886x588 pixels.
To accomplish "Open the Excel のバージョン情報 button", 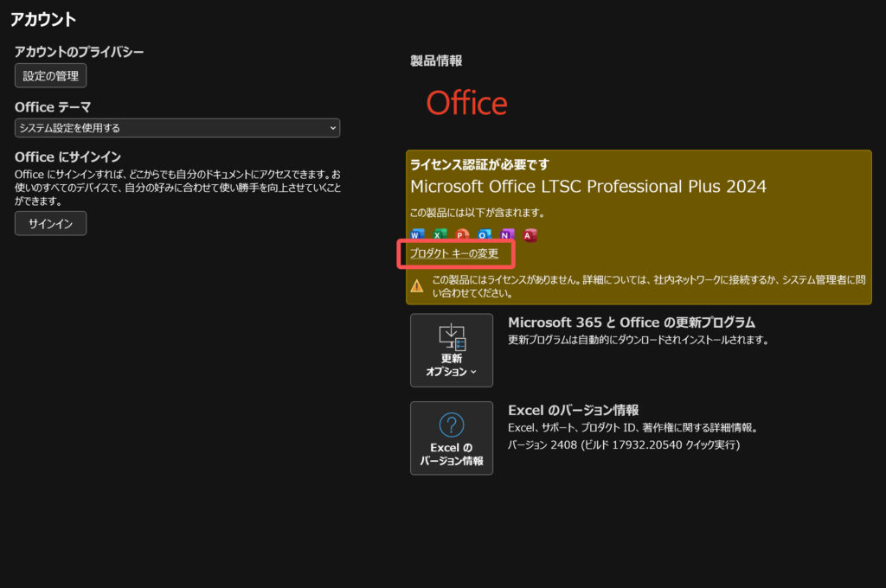I will click(452, 438).
